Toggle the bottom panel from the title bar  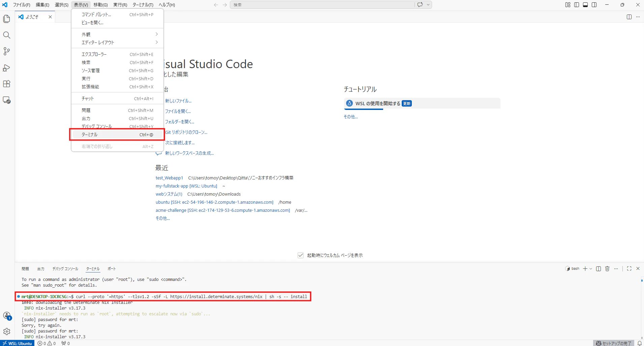(585, 5)
